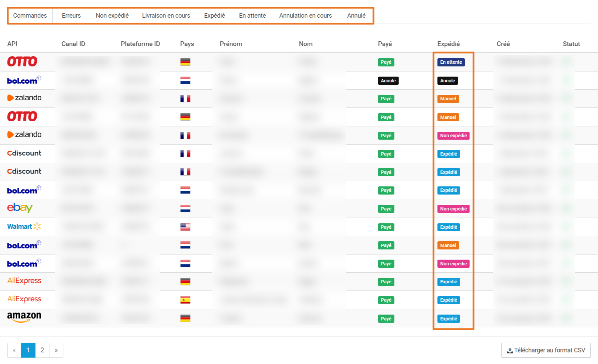
Task: Click the En attente status badge
Action: click(x=451, y=62)
